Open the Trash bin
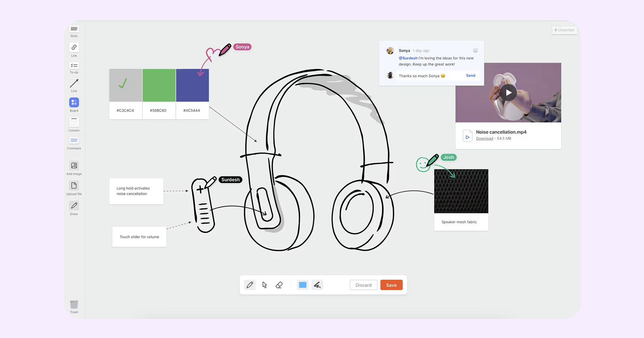Screen dimensions: 644x338 (x=74, y=305)
